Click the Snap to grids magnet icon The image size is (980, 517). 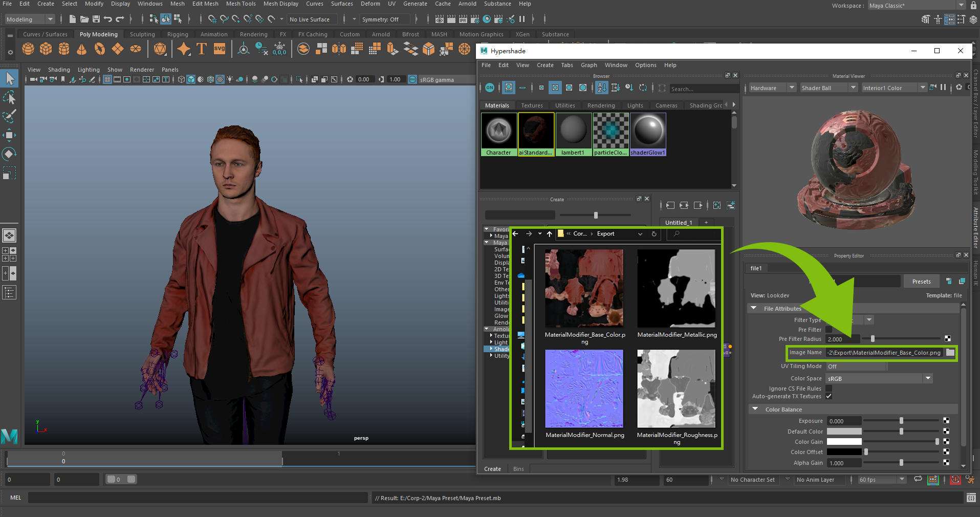tap(212, 19)
